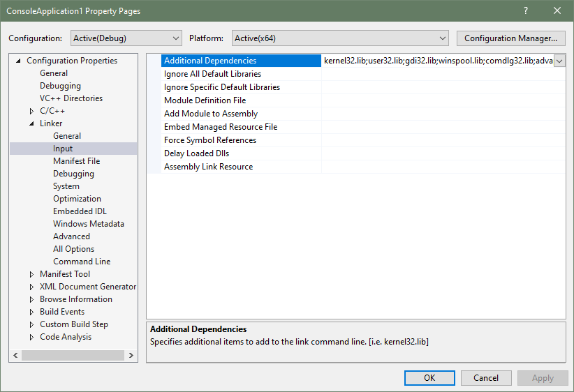
Task: Click the OK button
Action: pyautogui.click(x=429, y=378)
